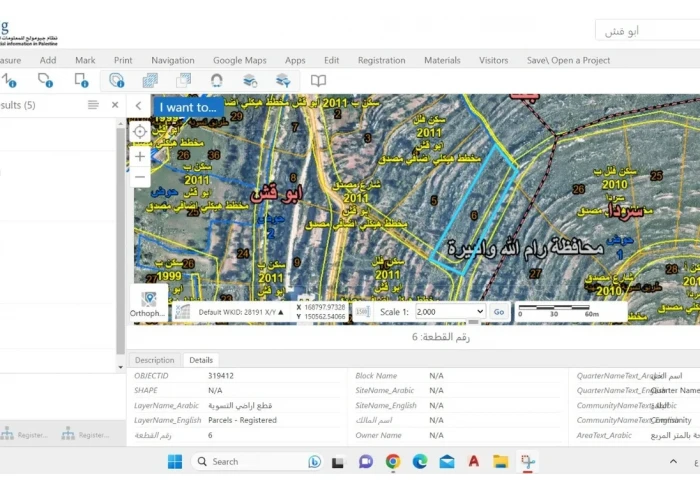
Task: Click the locate me target icon
Action: click(x=140, y=132)
